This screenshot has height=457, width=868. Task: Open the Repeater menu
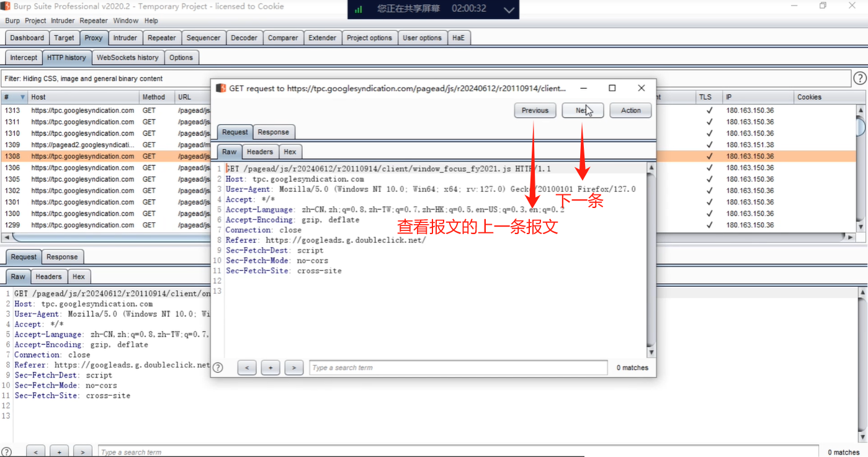[x=94, y=20]
